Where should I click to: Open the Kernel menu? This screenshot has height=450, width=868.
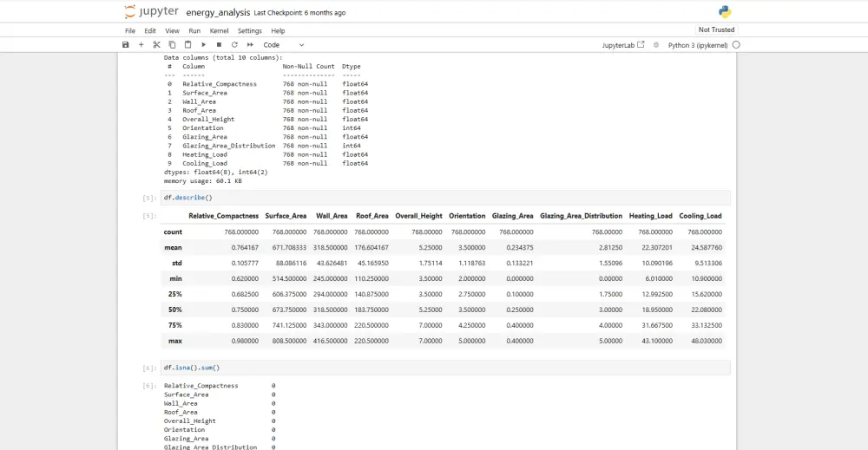(x=219, y=30)
